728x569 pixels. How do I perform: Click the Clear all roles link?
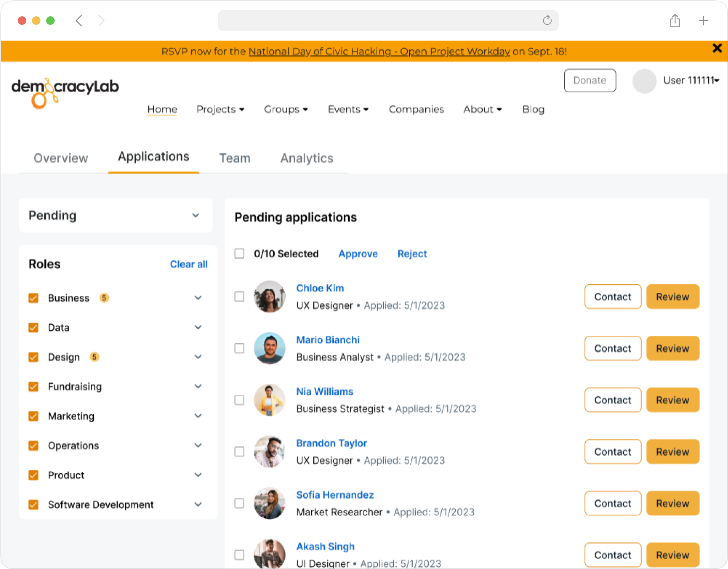(188, 264)
